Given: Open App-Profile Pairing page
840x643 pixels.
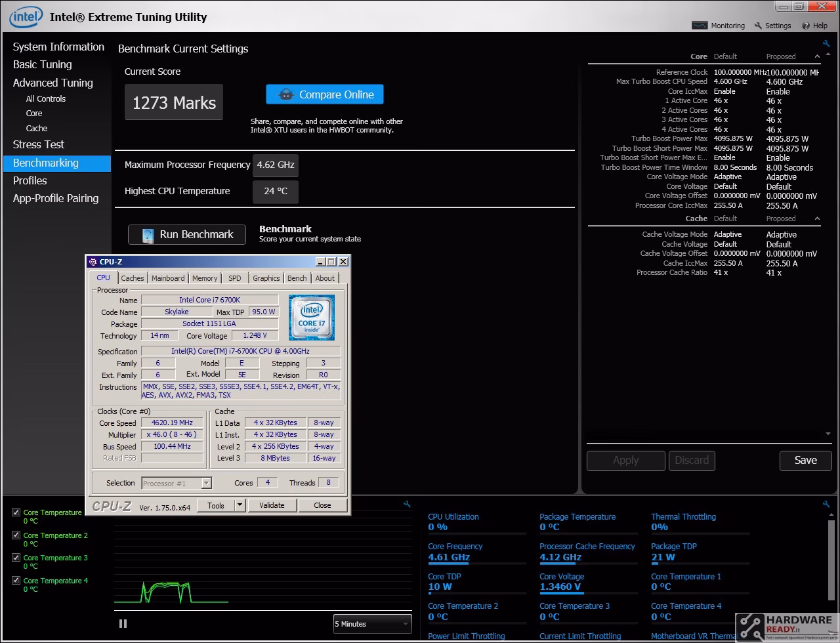Looking at the screenshot, I should (56, 198).
